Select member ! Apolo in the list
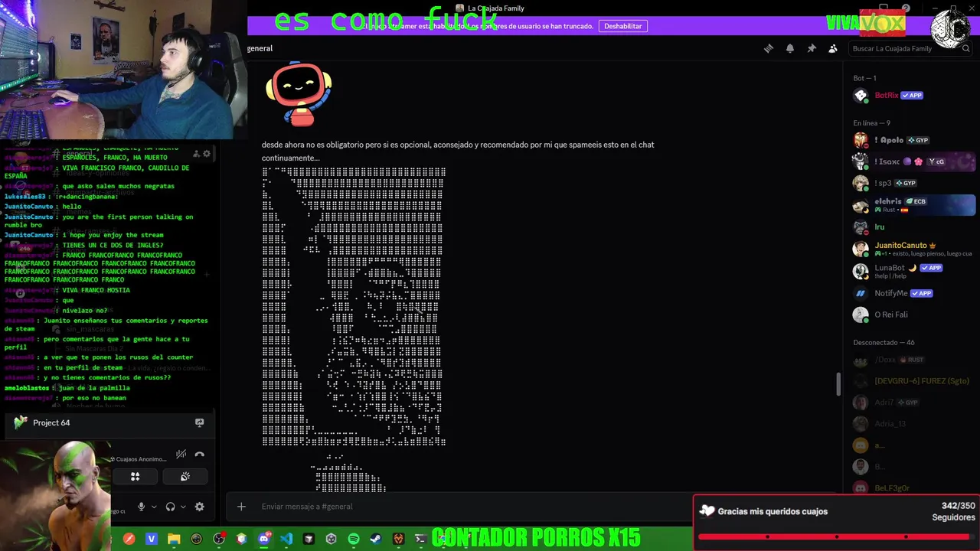 coord(911,140)
